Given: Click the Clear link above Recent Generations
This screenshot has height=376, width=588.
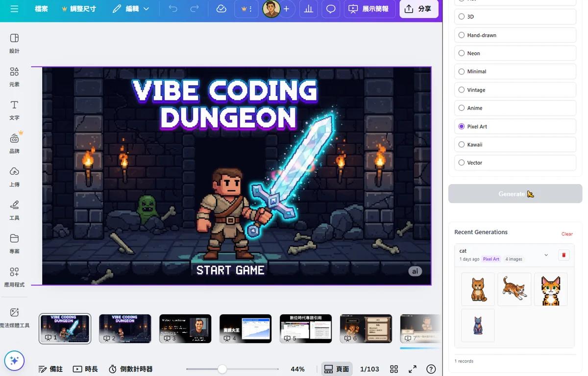Looking at the screenshot, I should [x=567, y=234].
